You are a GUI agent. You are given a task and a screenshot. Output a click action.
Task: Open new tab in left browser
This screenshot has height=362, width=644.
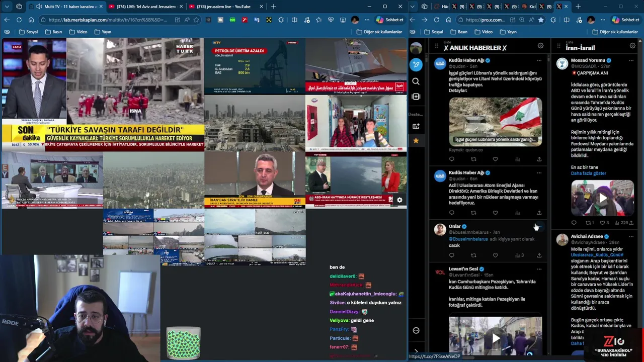[x=273, y=7]
